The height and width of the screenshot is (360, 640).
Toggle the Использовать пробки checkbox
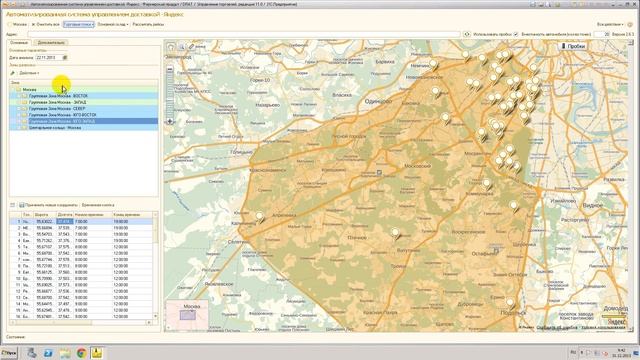pos(516,34)
